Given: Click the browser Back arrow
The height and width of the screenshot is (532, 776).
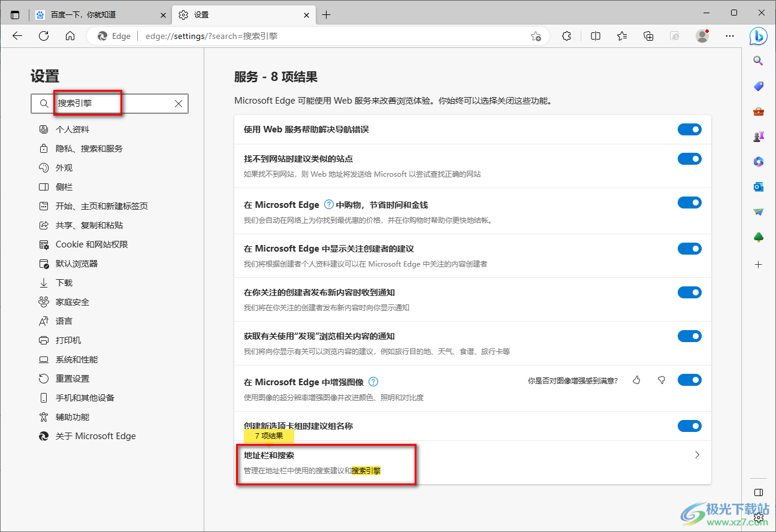Looking at the screenshot, I should pyautogui.click(x=17, y=36).
